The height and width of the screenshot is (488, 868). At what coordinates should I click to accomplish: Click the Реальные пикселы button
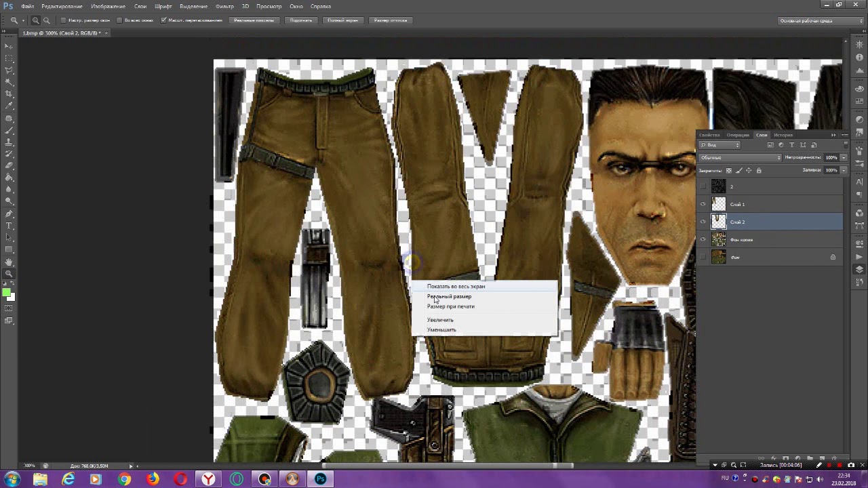tap(254, 20)
